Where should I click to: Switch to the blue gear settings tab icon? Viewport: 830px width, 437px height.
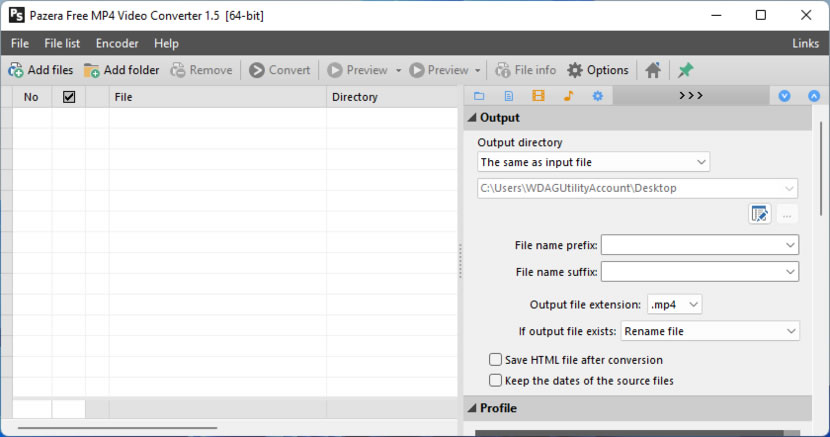pos(598,96)
